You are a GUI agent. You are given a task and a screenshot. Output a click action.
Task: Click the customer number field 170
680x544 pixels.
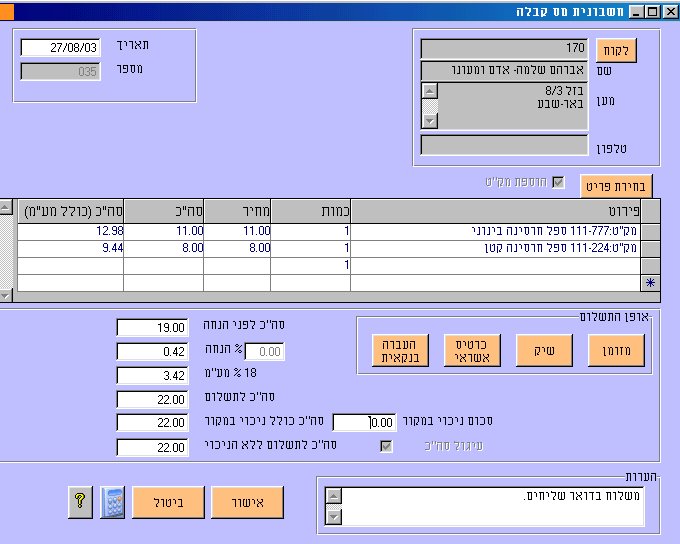(504, 49)
